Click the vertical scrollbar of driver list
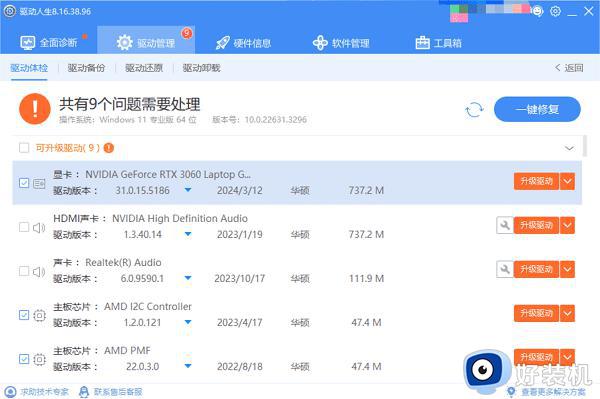 [584, 146]
